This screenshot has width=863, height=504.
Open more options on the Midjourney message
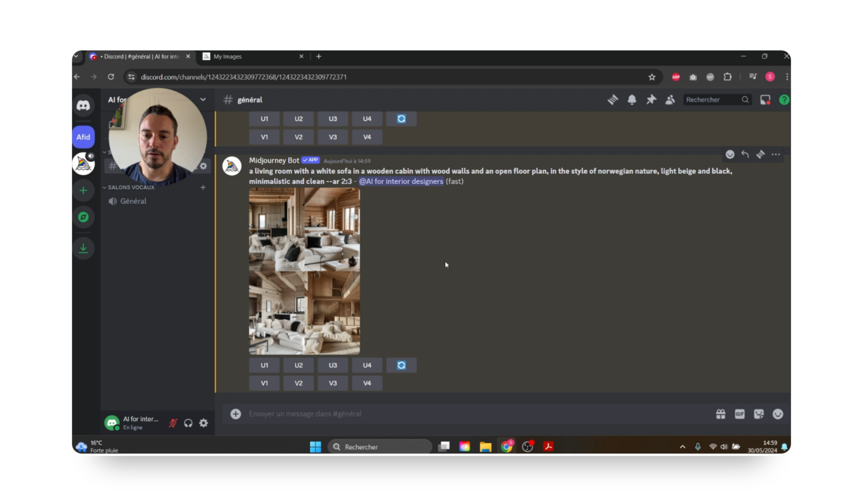776,155
